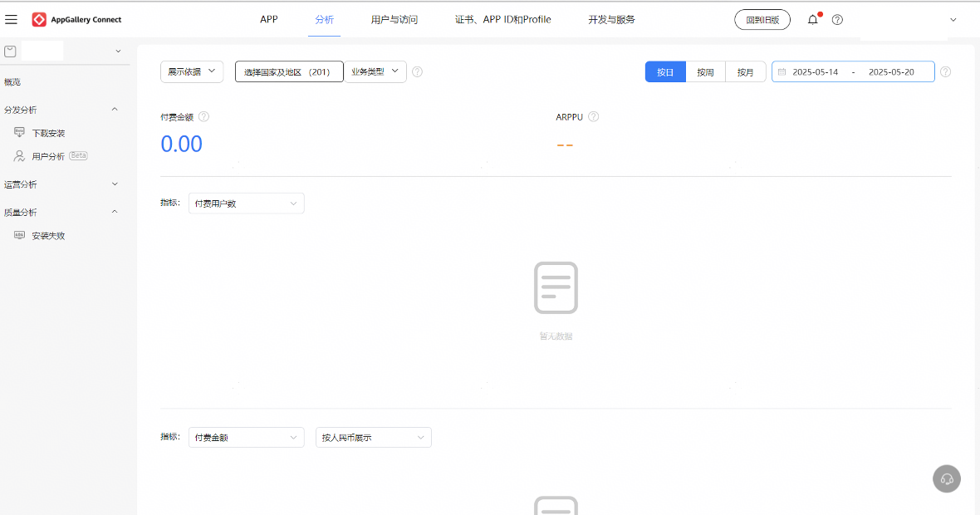Click the 回到旧版 button
Viewport: 980px width, 515px height.
762,20
